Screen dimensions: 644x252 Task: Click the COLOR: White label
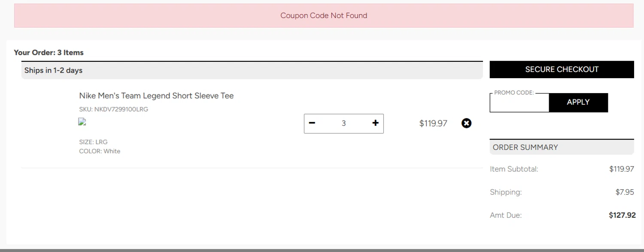pyautogui.click(x=100, y=151)
